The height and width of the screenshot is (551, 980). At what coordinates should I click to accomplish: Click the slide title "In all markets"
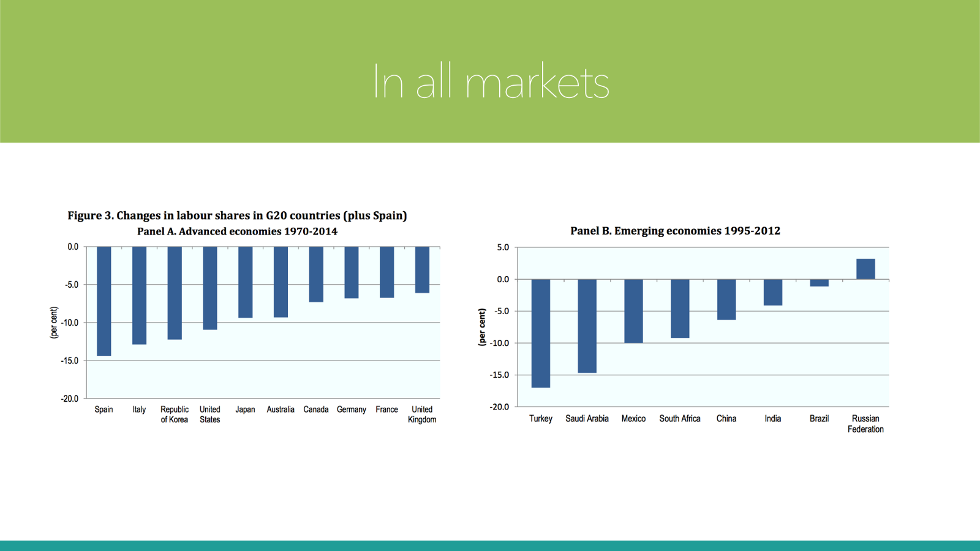click(491, 82)
